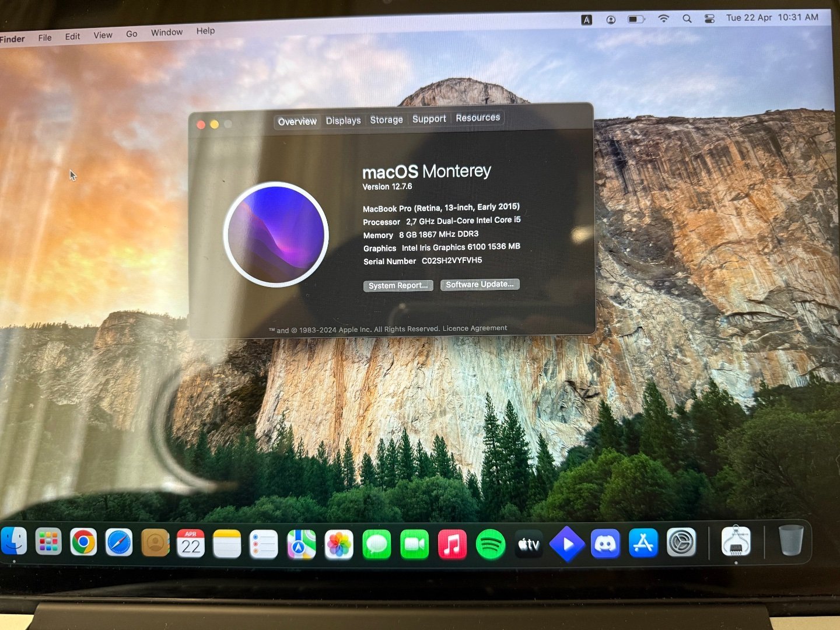Screen dimensions: 840x630
Task: Launch Discord from the Dock
Action: (x=605, y=544)
